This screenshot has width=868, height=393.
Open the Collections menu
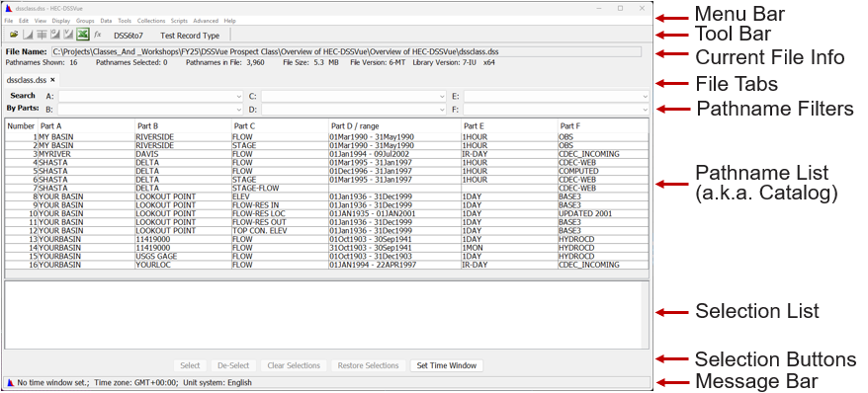click(x=151, y=21)
